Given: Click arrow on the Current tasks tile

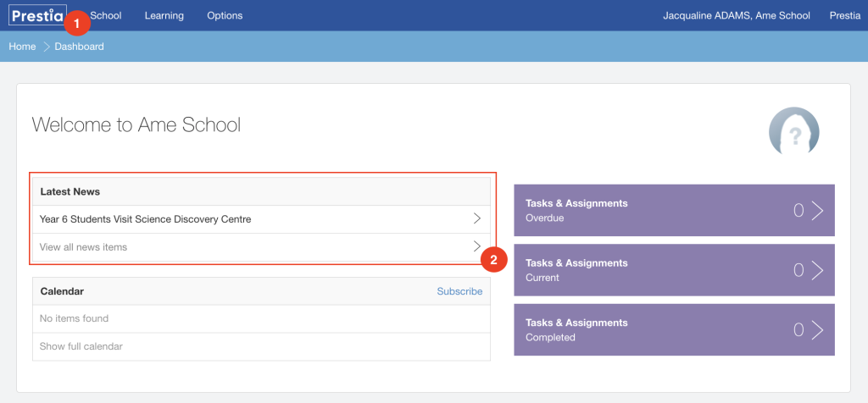Looking at the screenshot, I should [818, 270].
